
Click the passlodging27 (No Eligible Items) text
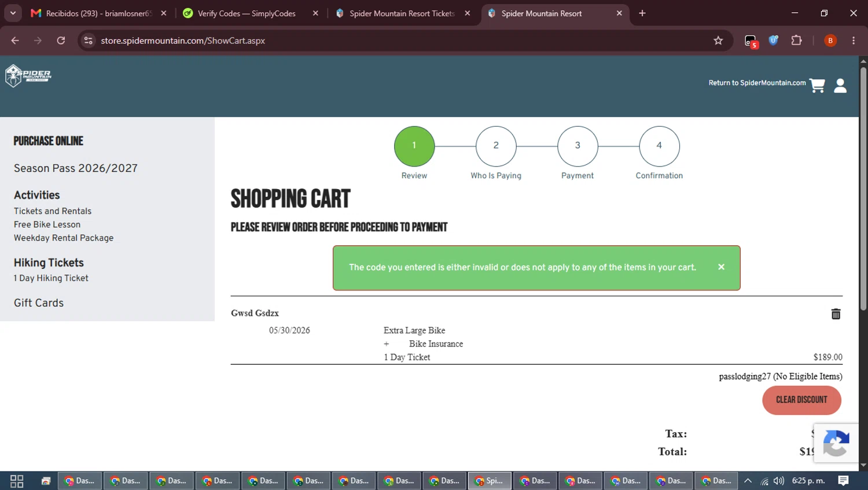pyautogui.click(x=781, y=377)
